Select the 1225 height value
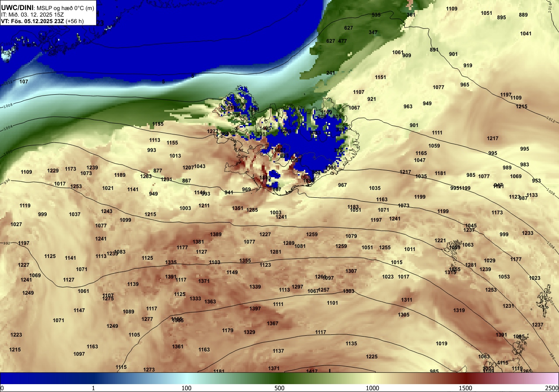The height and width of the screenshot is (392, 559). [372, 357]
